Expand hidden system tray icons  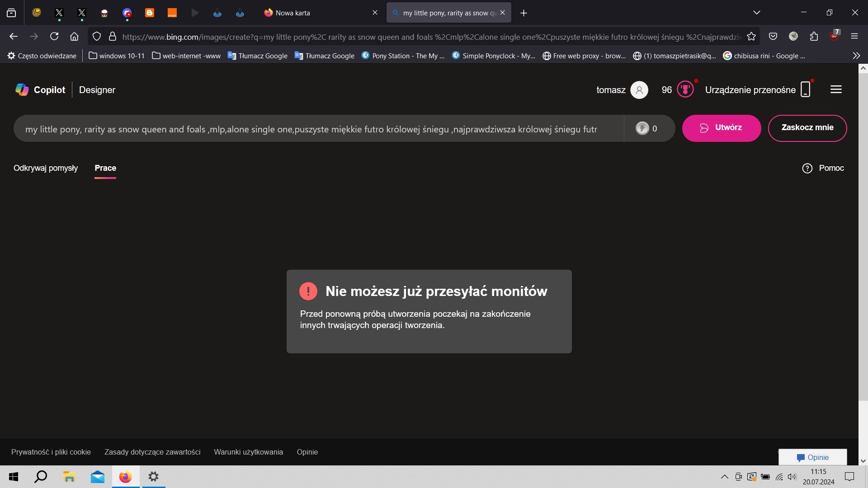coord(724,477)
